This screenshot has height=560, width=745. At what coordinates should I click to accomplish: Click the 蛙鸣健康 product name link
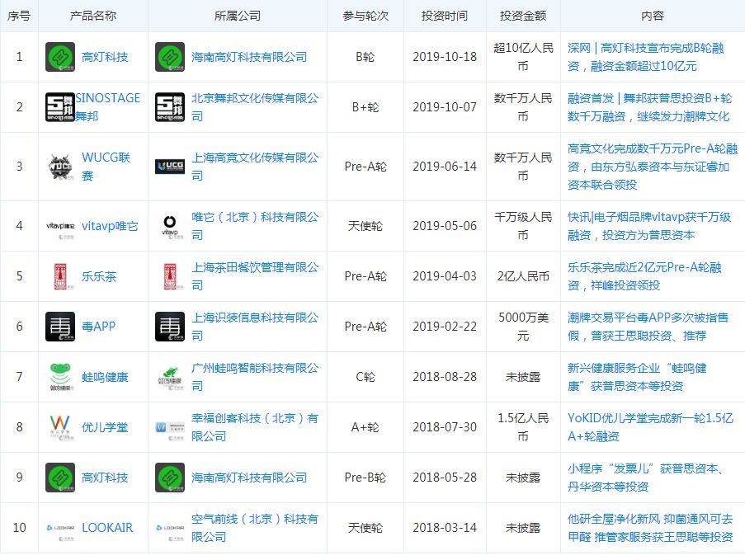coord(105,377)
